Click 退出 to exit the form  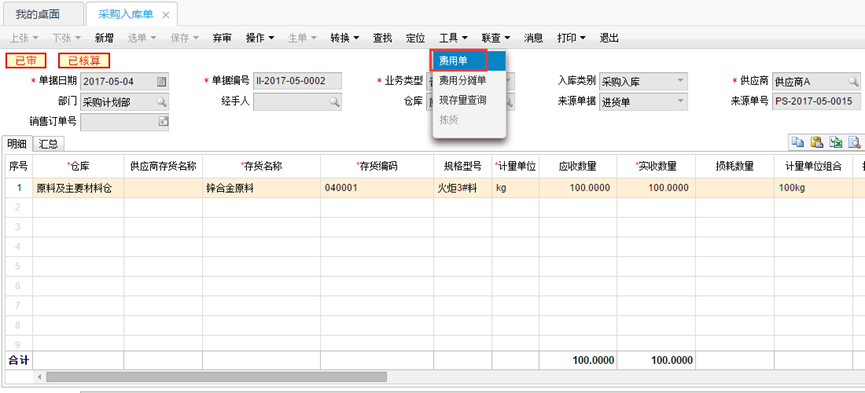point(609,38)
